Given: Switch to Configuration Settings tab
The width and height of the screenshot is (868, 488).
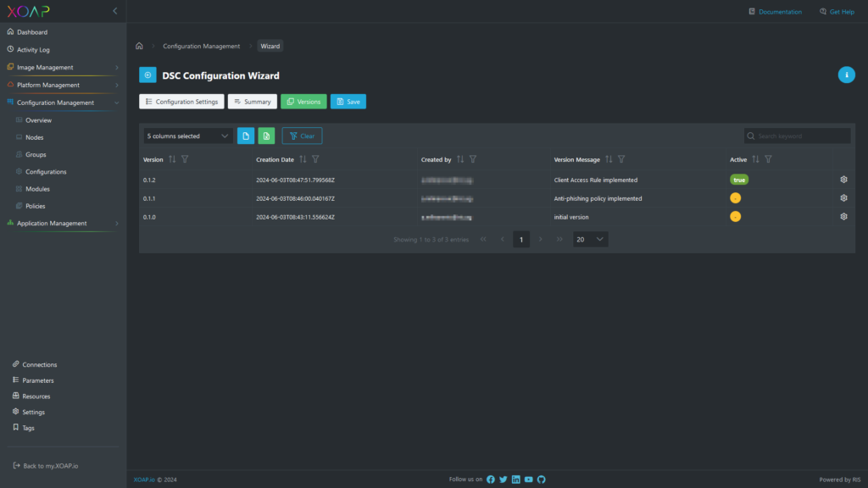Looking at the screenshot, I should click(x=181, y=102).
